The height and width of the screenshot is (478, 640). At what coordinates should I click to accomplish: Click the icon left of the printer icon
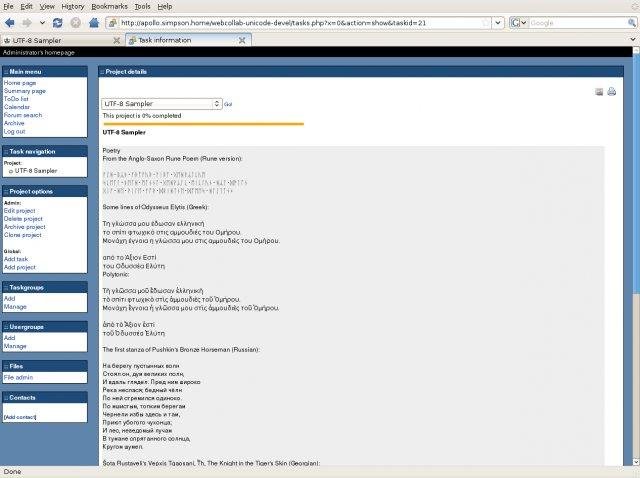pos(599,92)
